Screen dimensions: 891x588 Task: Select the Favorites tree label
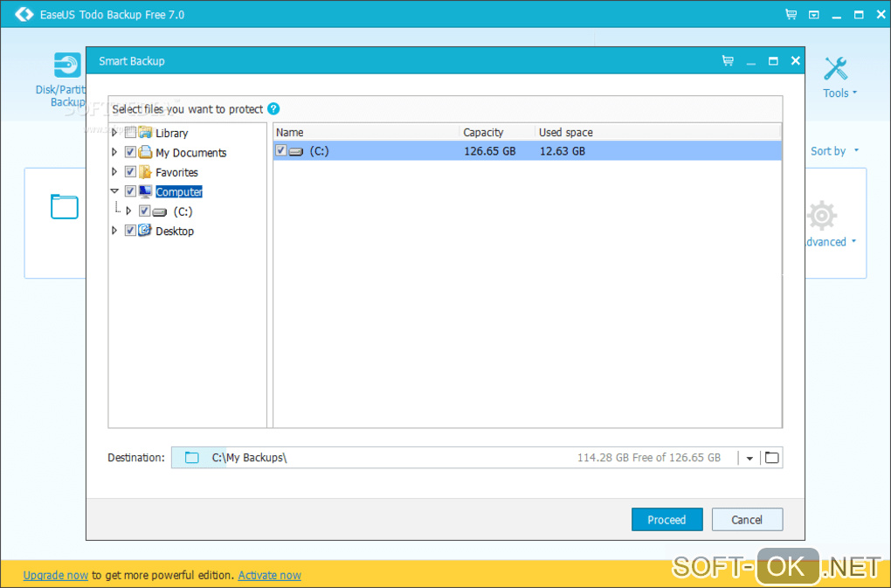click(176, 172)
